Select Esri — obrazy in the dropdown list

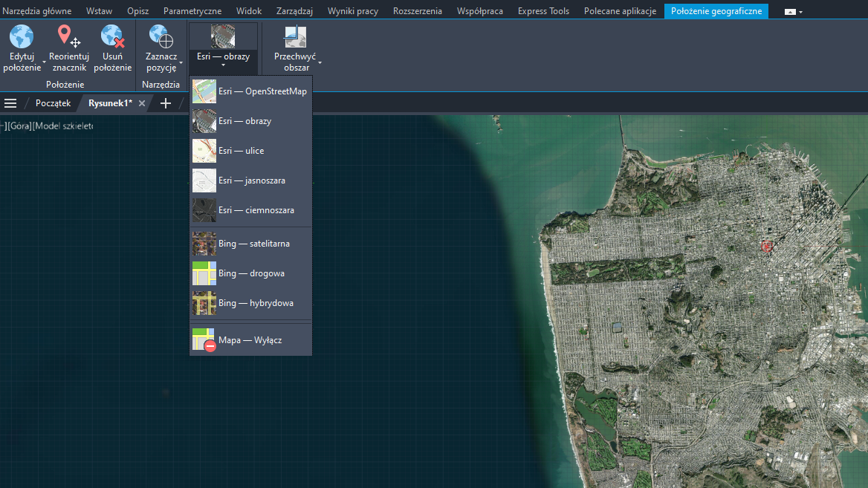pyautogui.click(x=250, y=121)
